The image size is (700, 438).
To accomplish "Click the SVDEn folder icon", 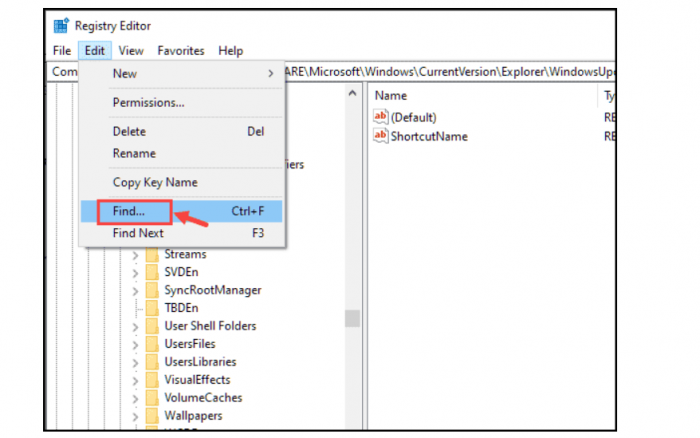I will click(152, 272).
